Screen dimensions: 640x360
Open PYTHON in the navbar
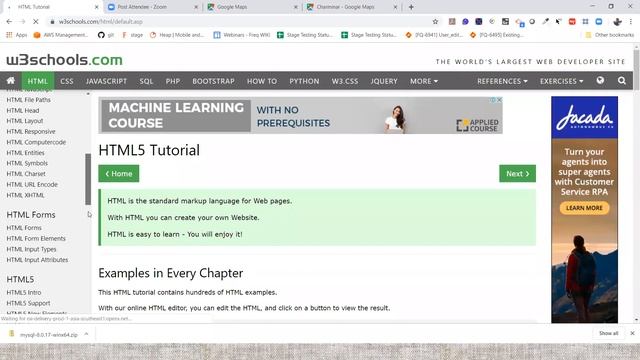point(304,81)
